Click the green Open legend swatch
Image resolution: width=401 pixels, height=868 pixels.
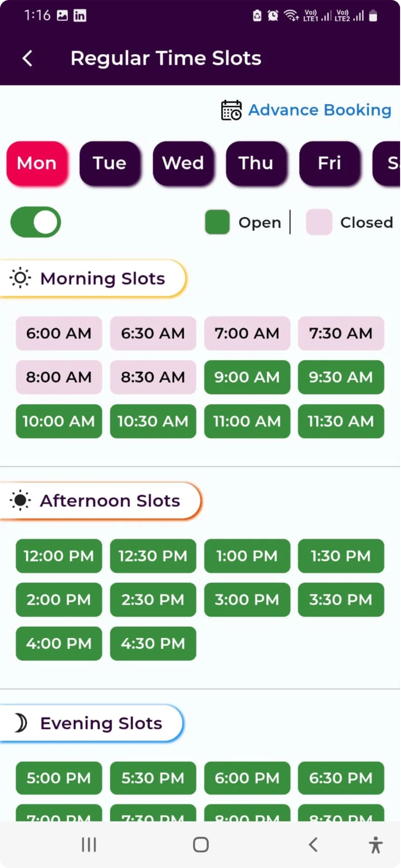tap(217, 222)
